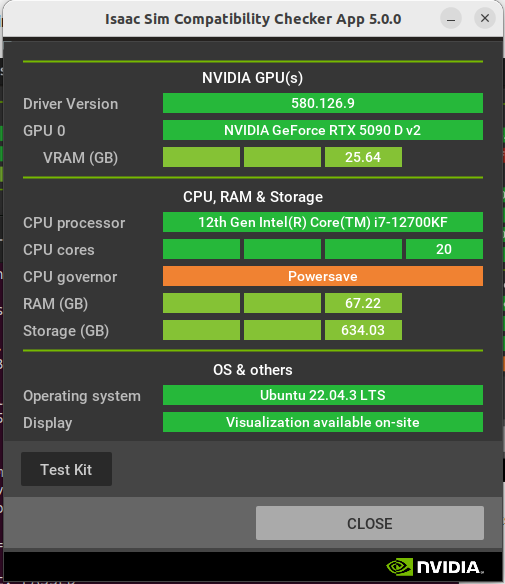This screenshot has width=505, height=584.
Task: Click the Ubuntu 22.04.3 LTS bar
Action: pos(323,395)
